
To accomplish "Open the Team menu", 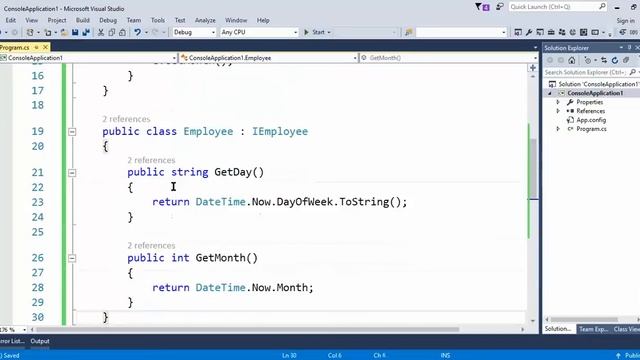I will coord(133,20).
